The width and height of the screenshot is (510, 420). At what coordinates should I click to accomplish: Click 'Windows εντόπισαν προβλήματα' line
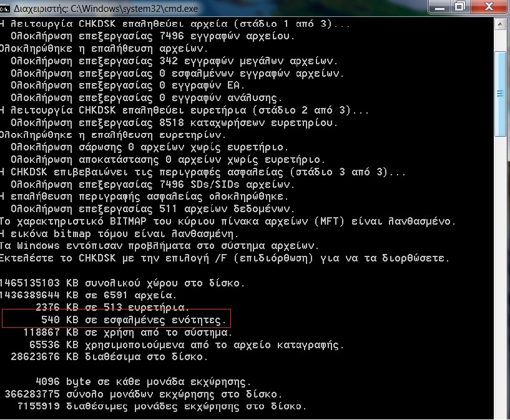pyautogui.click(x=159, y=246)
